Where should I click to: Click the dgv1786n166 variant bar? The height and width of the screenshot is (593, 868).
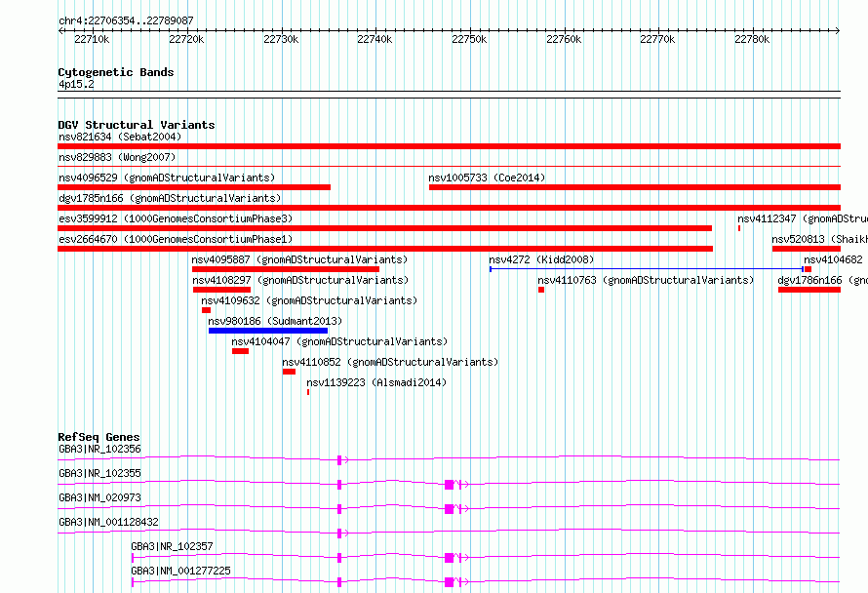[809, 290]
